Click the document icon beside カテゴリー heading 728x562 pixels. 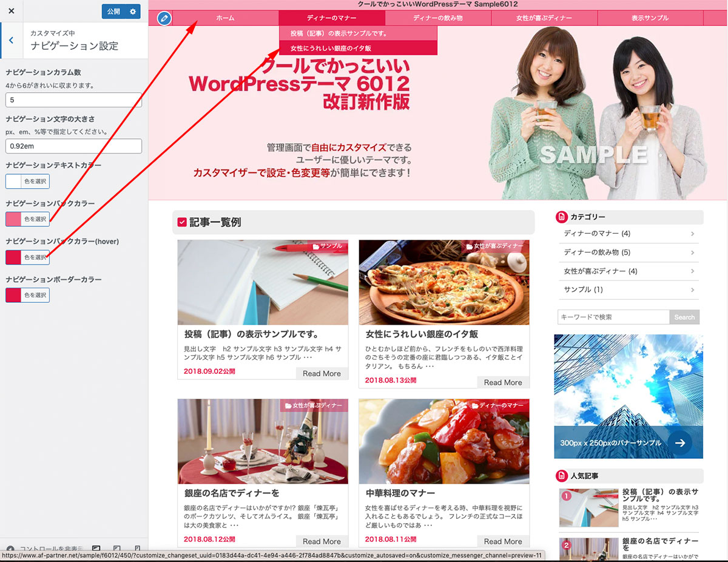[561, 217]
